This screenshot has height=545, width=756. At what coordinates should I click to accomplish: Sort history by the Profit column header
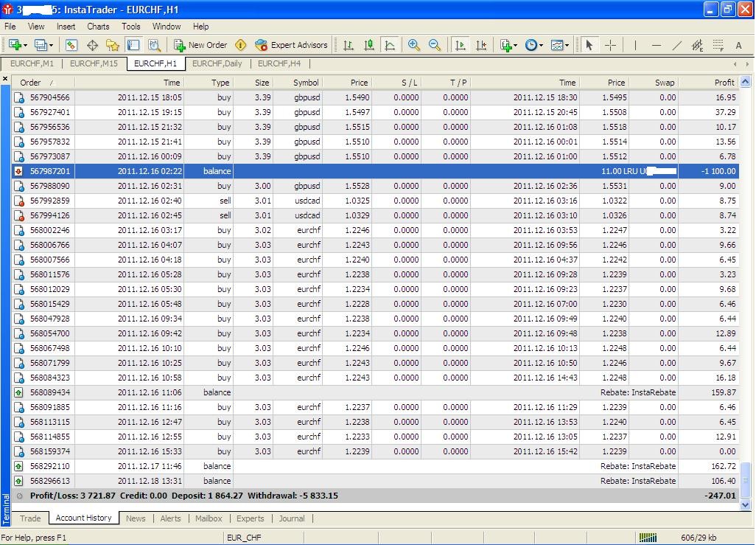[x=709, y=83]
